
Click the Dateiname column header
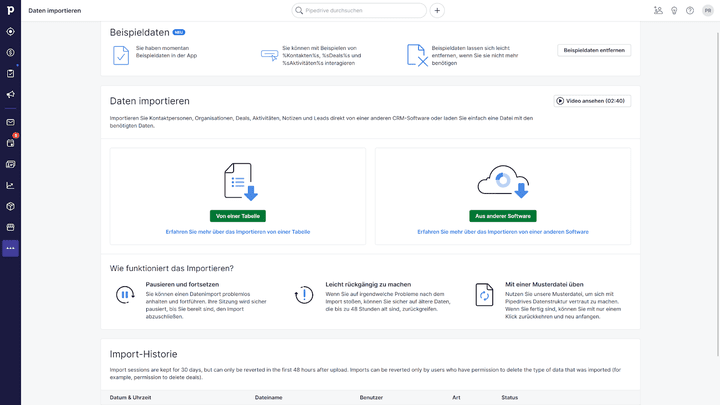click(269, 398)
